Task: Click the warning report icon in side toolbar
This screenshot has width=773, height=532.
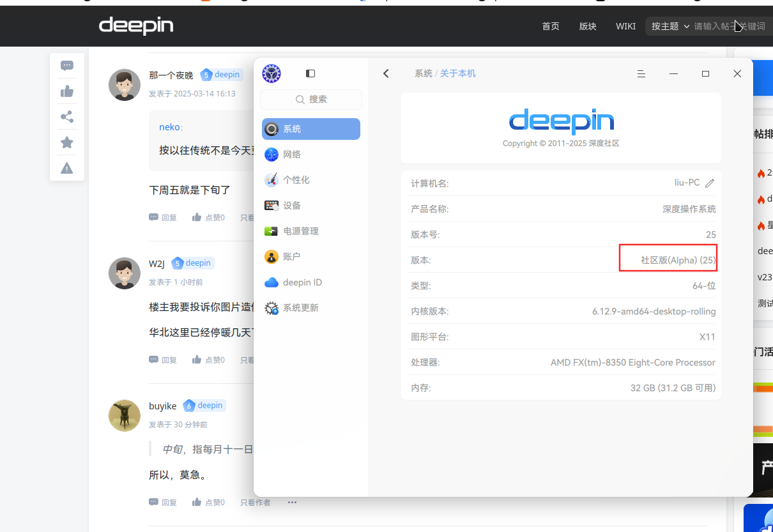Action: click(x=67, y=168)
